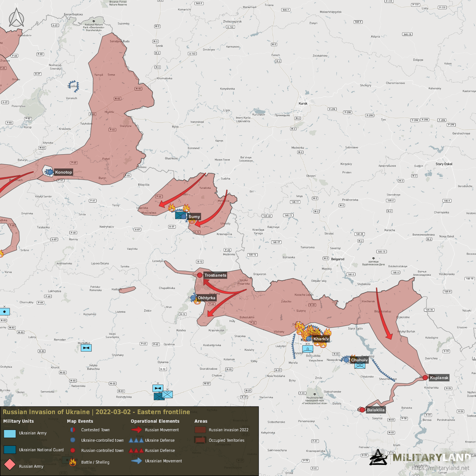Click the Trostianets city label
The width and height of the screenshot is (476, 476).
pyautogui.click(x=215, y=275)
